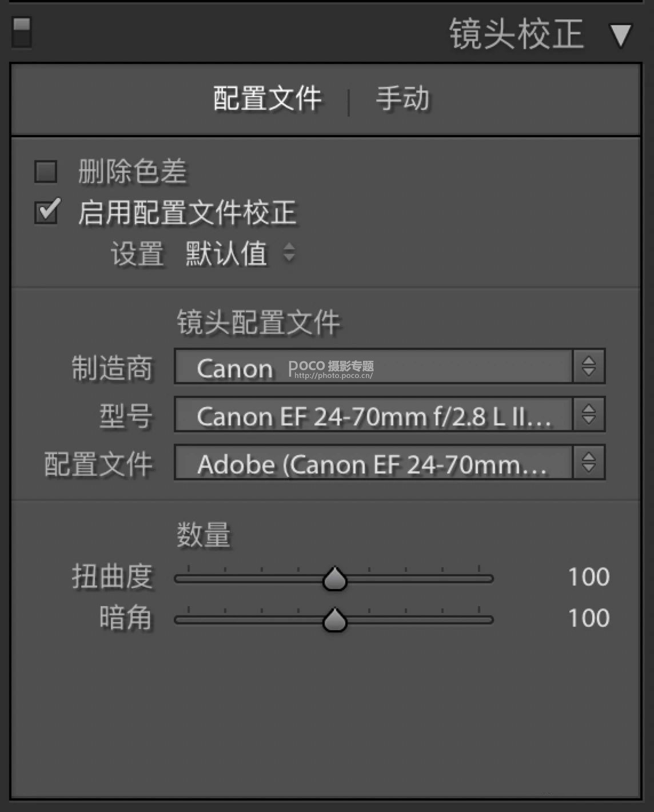Click the 配置文件 dropdown arrow stepper icon
Image resolution: width=654 pixels, height=812 pixels.
pos(588,463)
